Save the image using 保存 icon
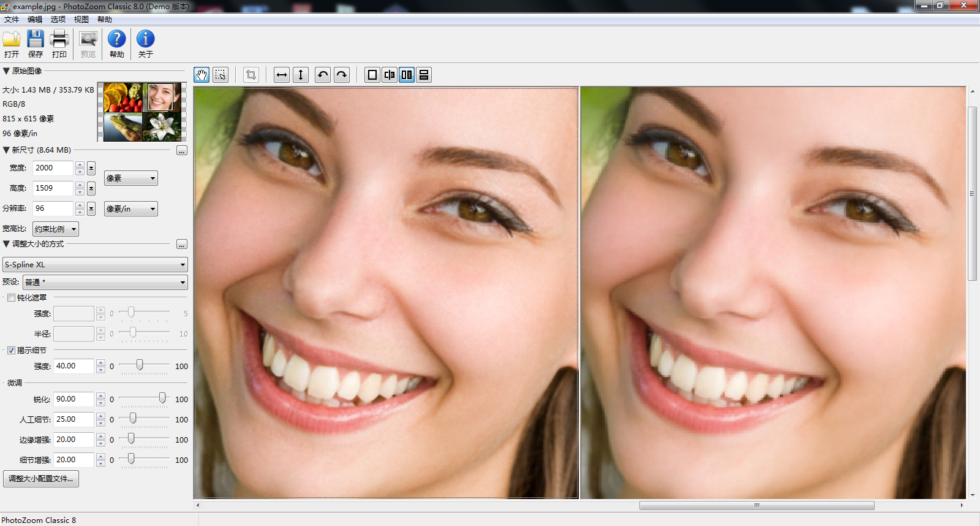This screenshot has height=526, width=980. click(36, 44)
